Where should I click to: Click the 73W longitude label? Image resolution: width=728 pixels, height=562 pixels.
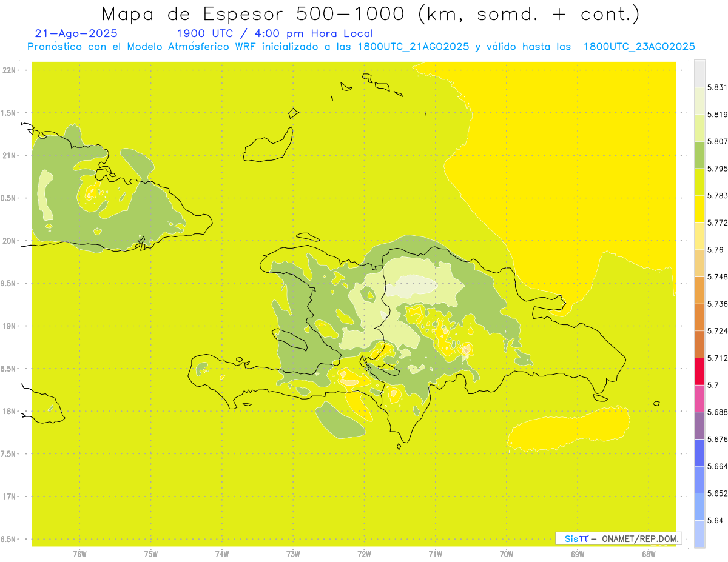[293, 554]
